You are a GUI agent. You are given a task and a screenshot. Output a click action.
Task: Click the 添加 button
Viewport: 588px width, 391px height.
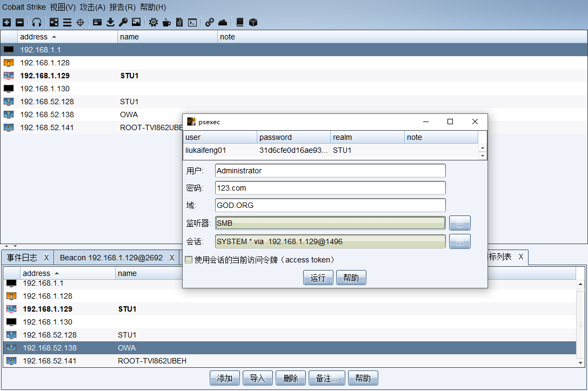(x=225, y=378)
